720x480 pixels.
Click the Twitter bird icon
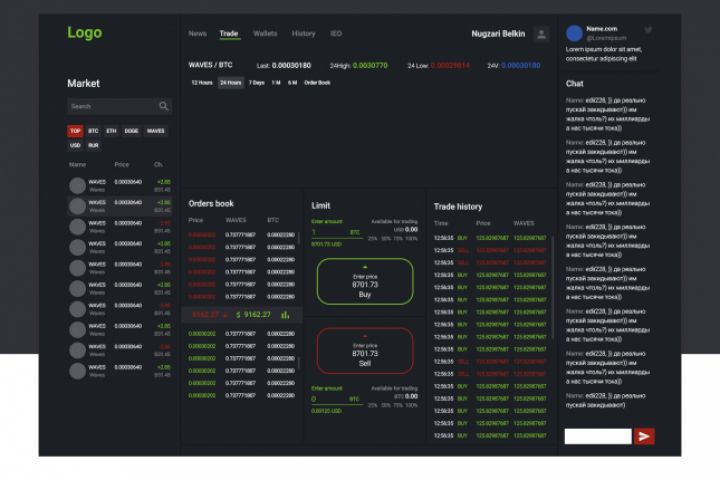click(x=648, y=30)
